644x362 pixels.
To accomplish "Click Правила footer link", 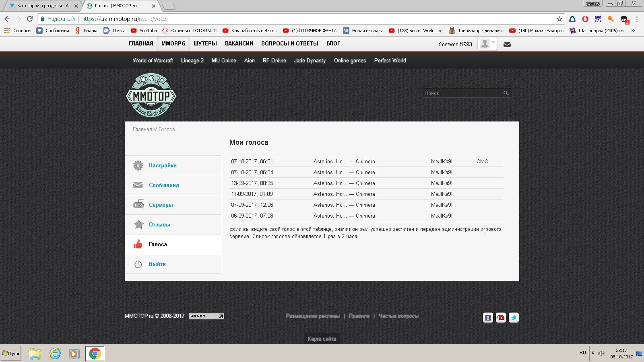I will pyautogui.click(x=359, y=316).
